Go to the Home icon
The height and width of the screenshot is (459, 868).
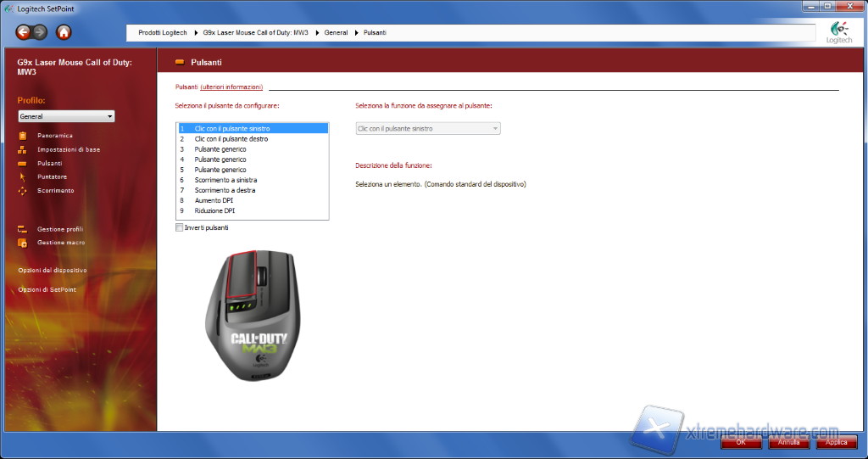64,32
